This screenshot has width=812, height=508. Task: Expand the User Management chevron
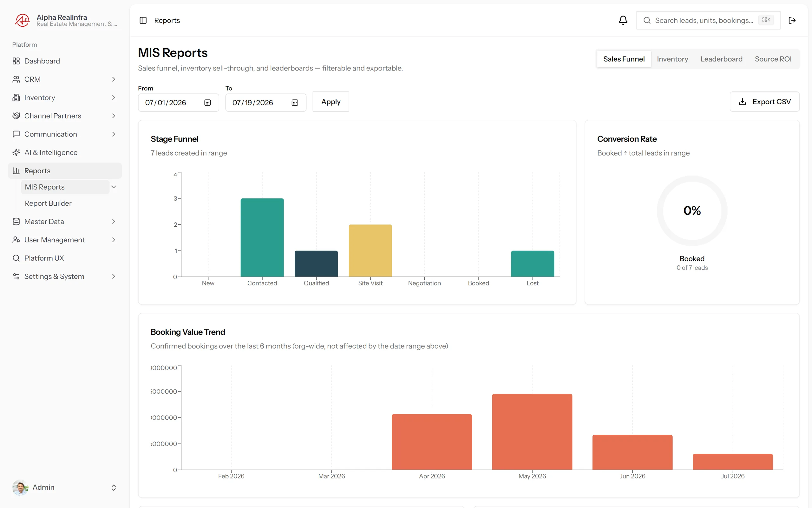114,240
